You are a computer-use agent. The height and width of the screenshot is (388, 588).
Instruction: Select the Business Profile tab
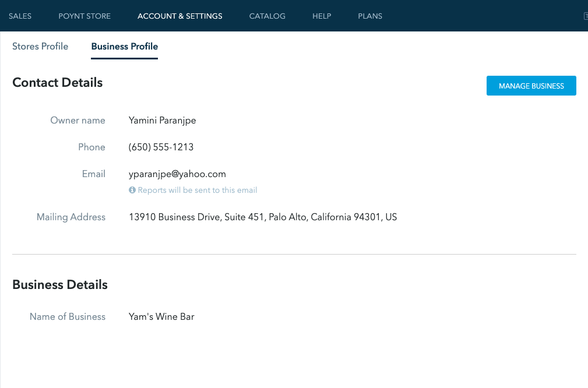(125, 47)
